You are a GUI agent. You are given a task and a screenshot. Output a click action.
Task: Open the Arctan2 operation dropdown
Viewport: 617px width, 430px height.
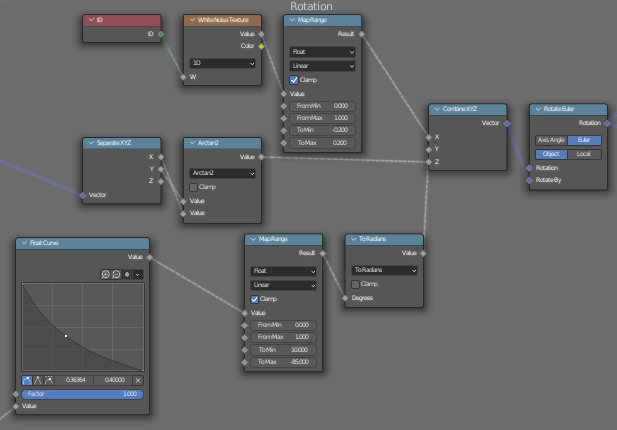[222, 173]
